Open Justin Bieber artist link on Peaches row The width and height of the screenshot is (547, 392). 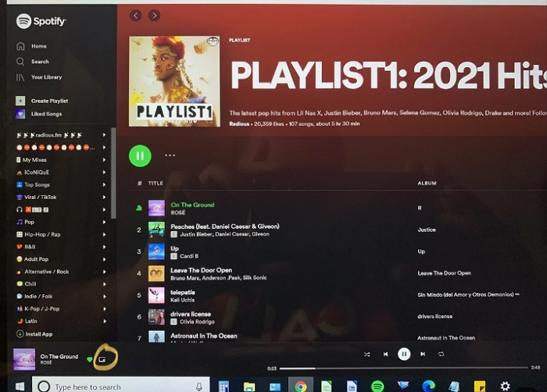195,234
